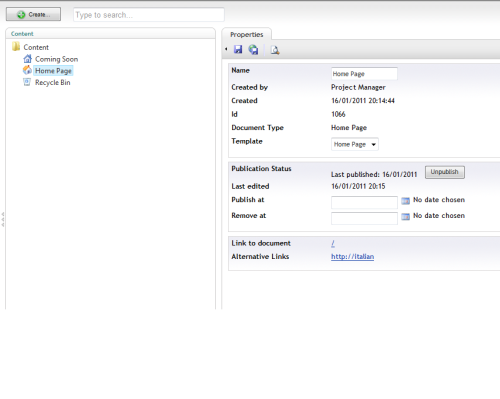Click the green plus icon on Create
The height and width of the screenshot is (399, 500).
pyautogui.click(x=21, y=15)
